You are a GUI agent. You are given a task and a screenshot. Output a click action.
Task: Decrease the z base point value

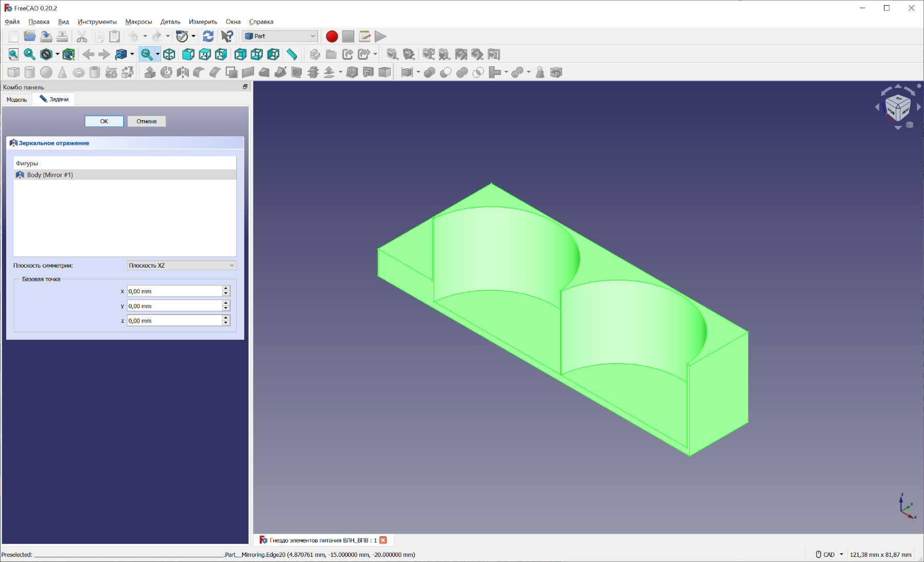pyautogui.click(x=226, y=323)
